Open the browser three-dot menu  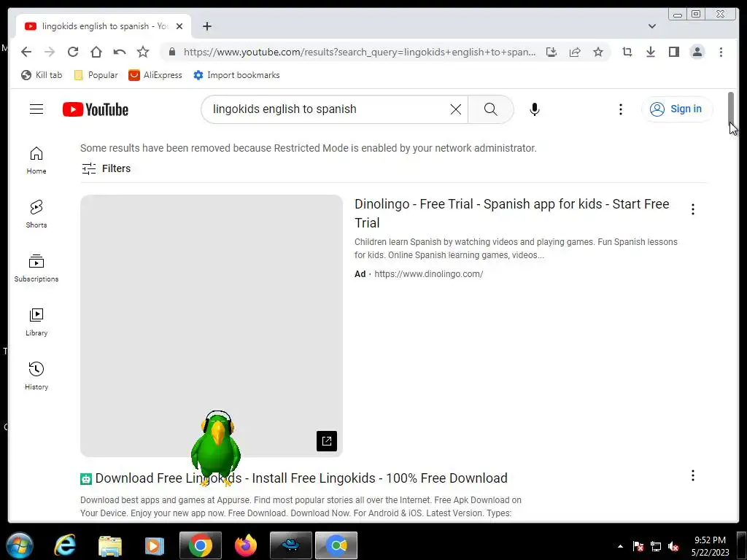[721, 52]
